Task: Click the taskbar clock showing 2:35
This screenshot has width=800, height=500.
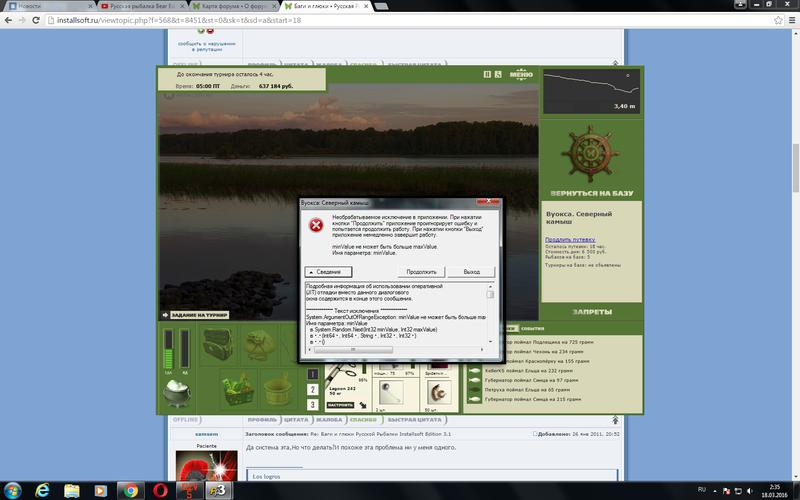Action: pos(774,491)
